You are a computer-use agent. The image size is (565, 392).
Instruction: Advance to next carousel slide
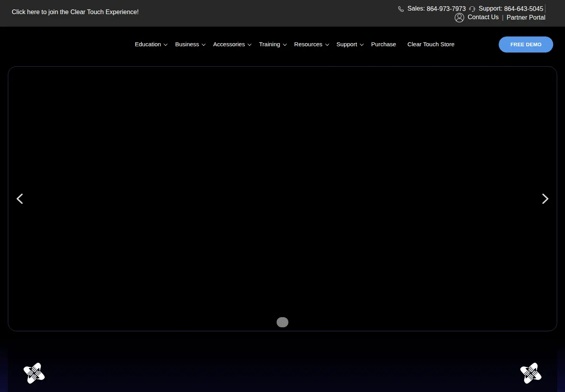click(545, 199)
